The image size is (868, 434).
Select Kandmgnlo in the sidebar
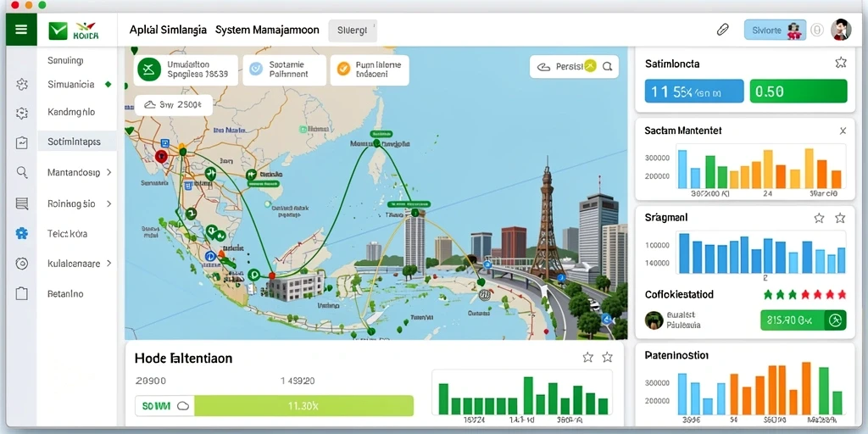coord(71,112)
